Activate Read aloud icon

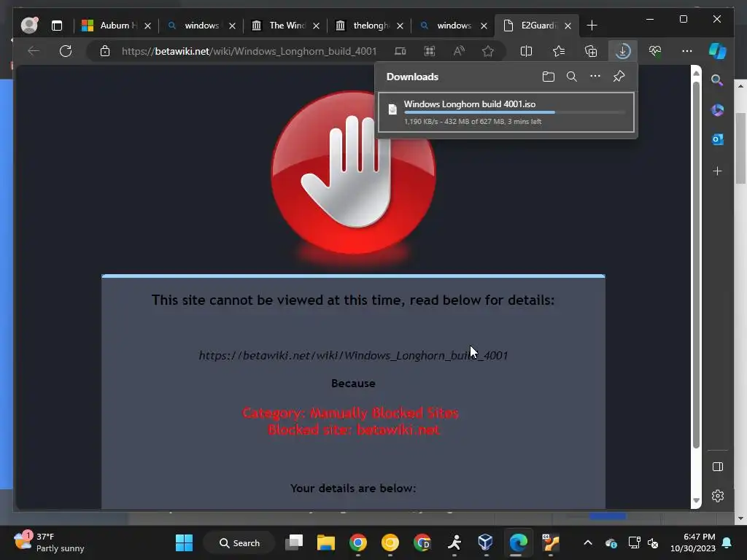pyautogui.click(x=459, y=51)
